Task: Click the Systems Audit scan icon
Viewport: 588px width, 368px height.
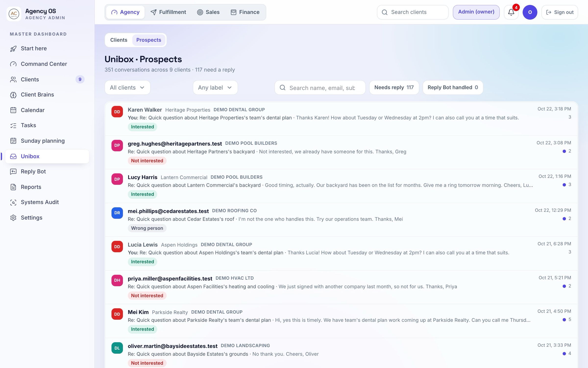Action: click(13, 202)
